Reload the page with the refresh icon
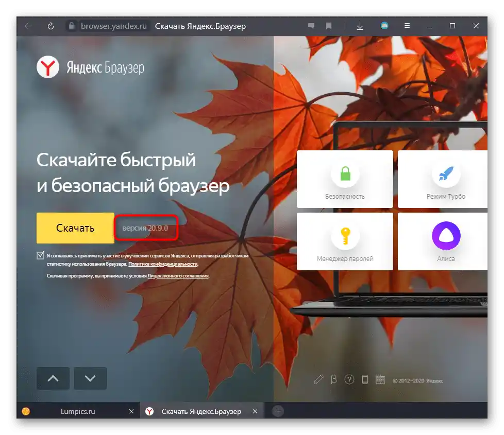The height and width of the screenshot is (435, 504). coord(51,26)
